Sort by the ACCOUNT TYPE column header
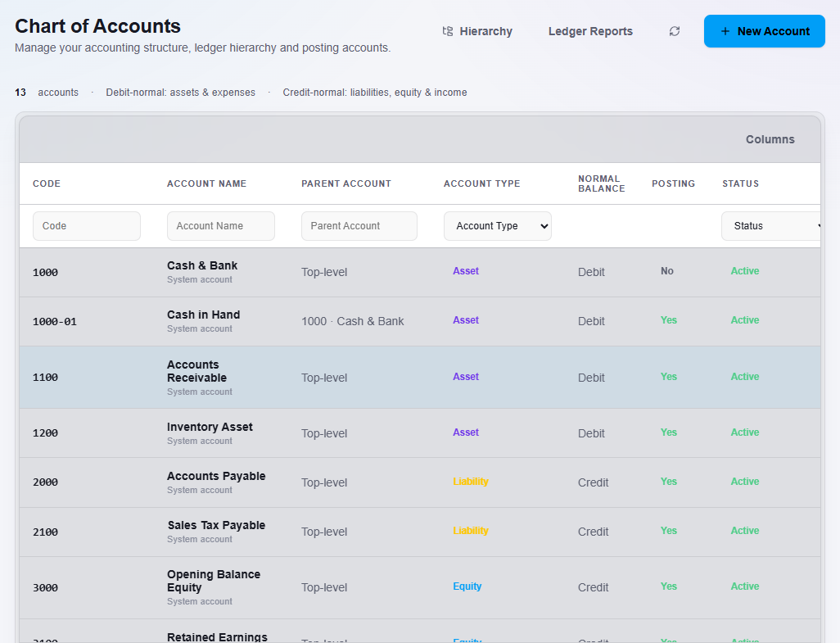Image resolution: width=840 pixels, height=643 pixels. (481, 183)
